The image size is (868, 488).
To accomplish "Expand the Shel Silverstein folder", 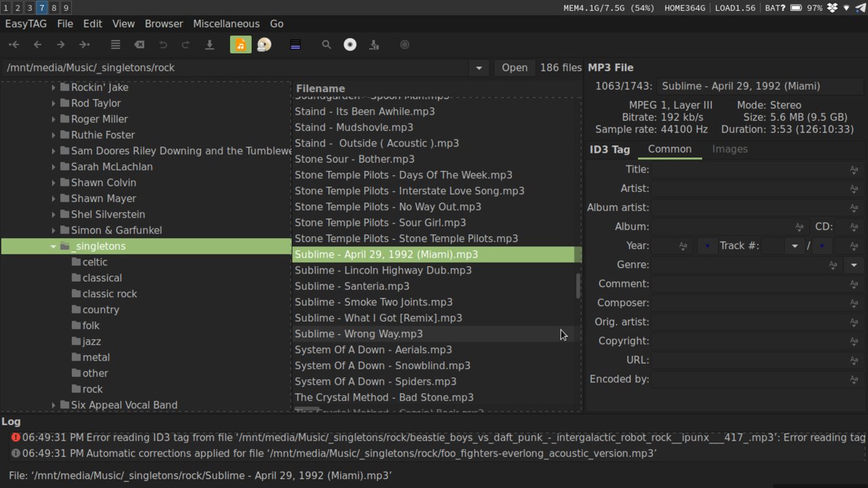I will pos(54,214).
